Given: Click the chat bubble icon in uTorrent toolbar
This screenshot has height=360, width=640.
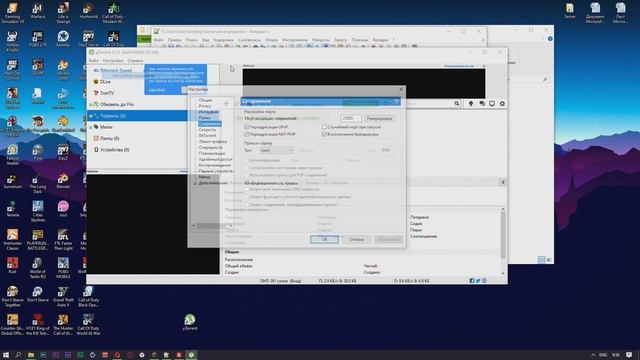Looking at the screenshot, I should [x=482, y=104].
